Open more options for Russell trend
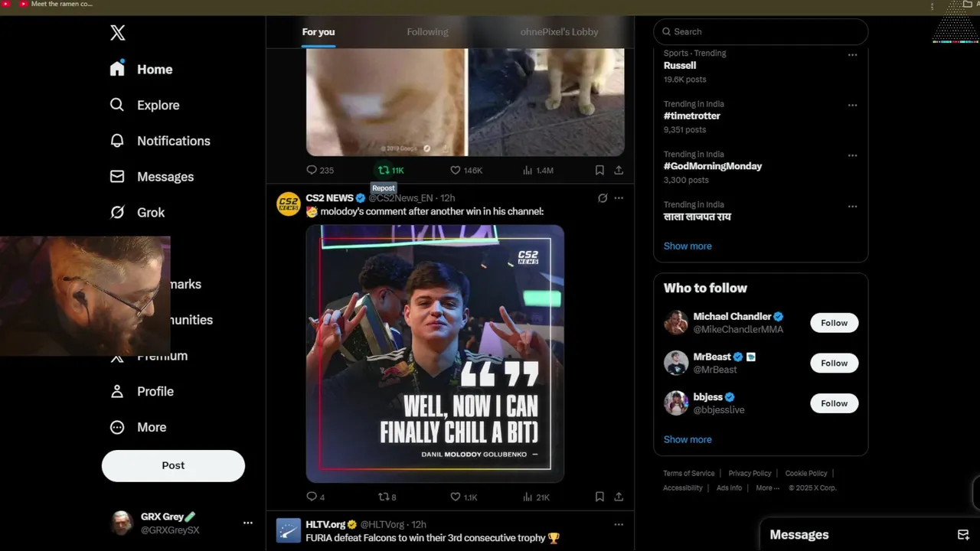This screenshot has height=551, width=980. [852, 55]
